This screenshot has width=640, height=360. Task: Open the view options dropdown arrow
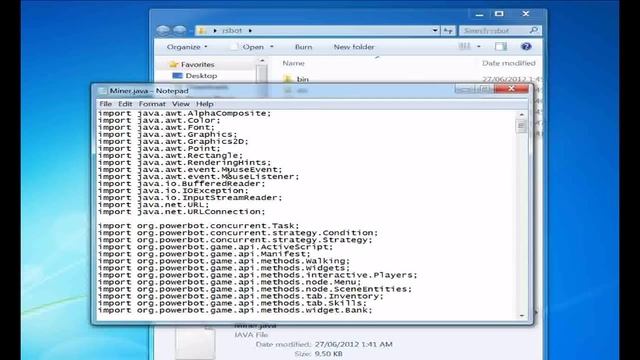tap(478, 47)
